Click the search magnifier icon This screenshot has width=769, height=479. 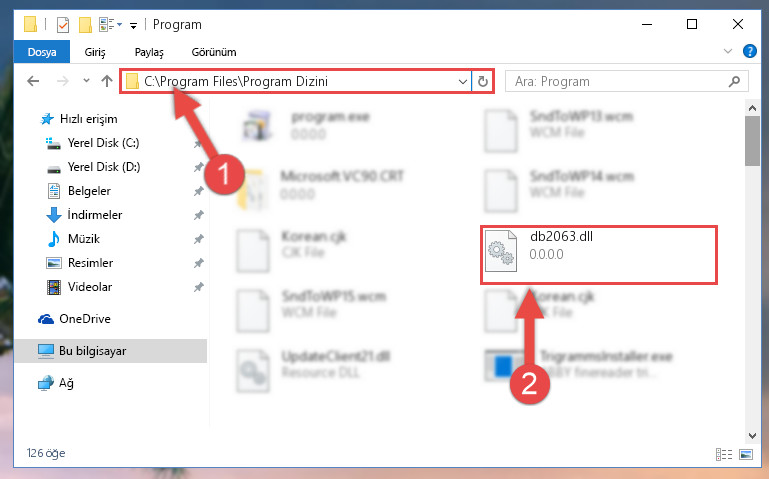tap(734, 81)
